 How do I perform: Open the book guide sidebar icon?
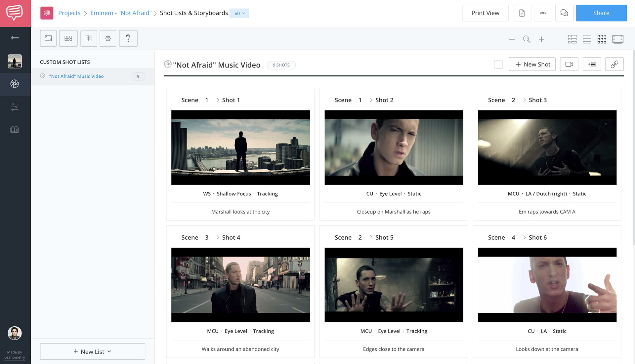point(15,130)
